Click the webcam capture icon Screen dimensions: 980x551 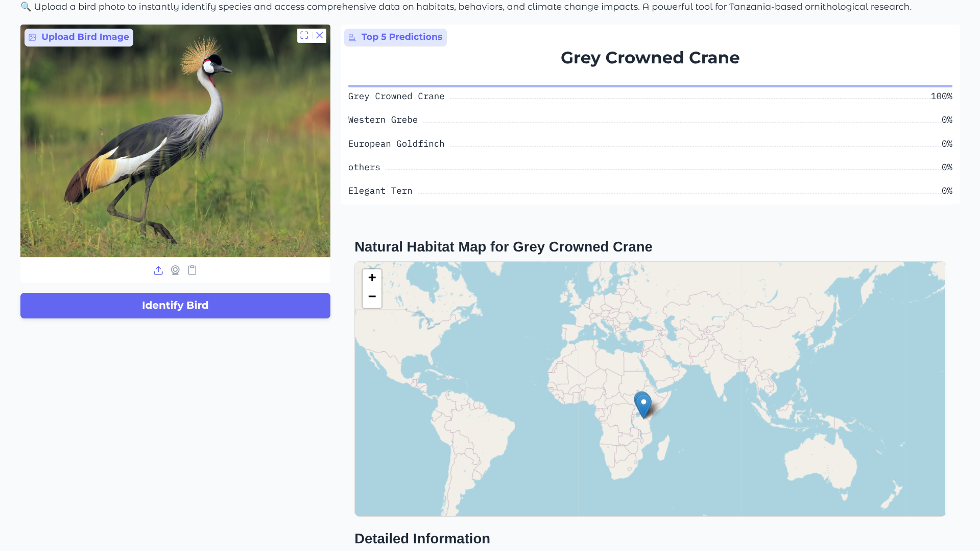[175, 270]
